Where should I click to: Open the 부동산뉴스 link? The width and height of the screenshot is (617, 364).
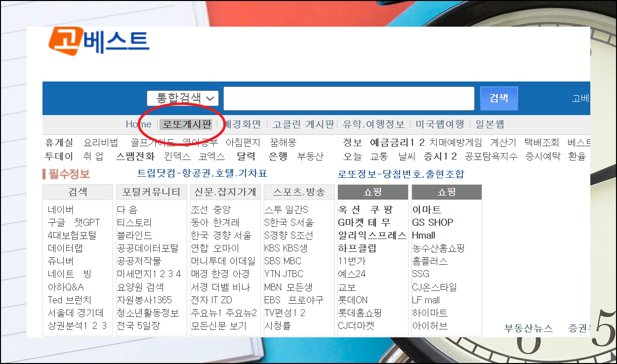(x=529, y=328)
